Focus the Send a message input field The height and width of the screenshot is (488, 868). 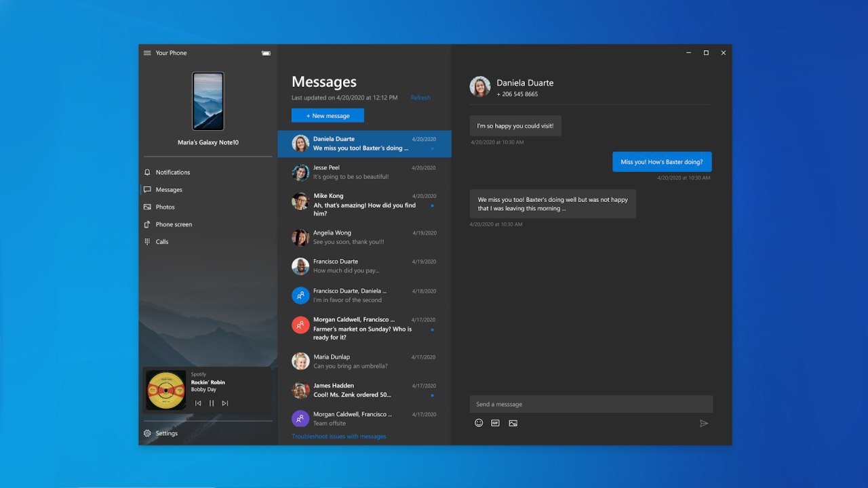(x=591, y=404)
